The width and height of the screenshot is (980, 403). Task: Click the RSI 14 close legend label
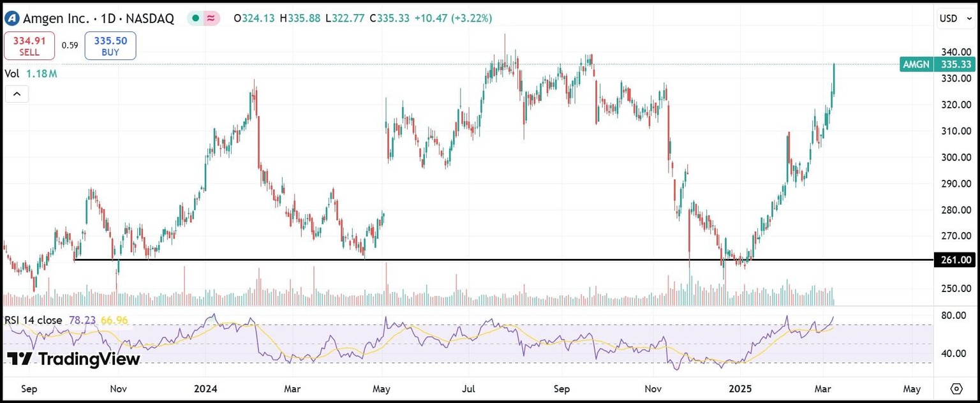(33, 320)
